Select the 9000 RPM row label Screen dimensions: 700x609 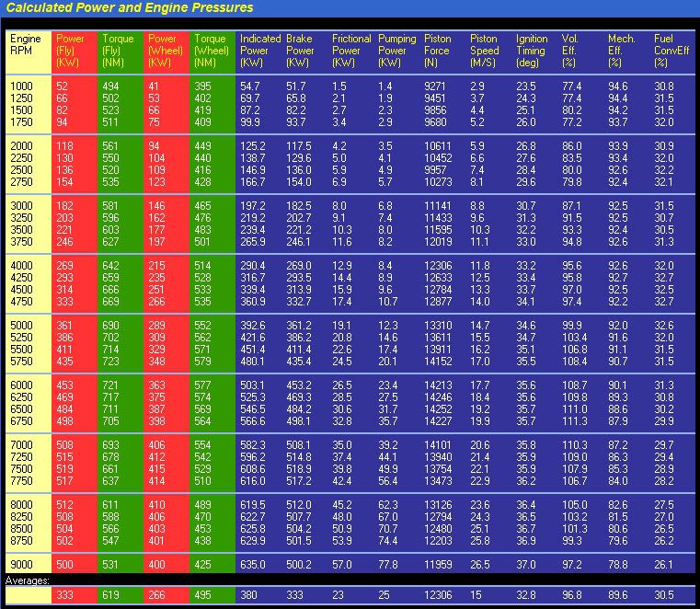tap(23, 563)
